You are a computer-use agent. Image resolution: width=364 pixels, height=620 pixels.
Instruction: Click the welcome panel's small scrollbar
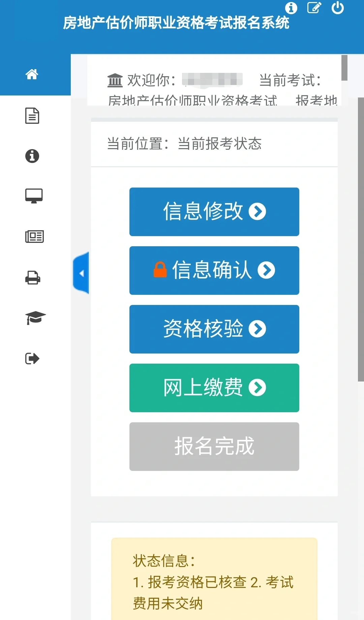tap(344, 68)
